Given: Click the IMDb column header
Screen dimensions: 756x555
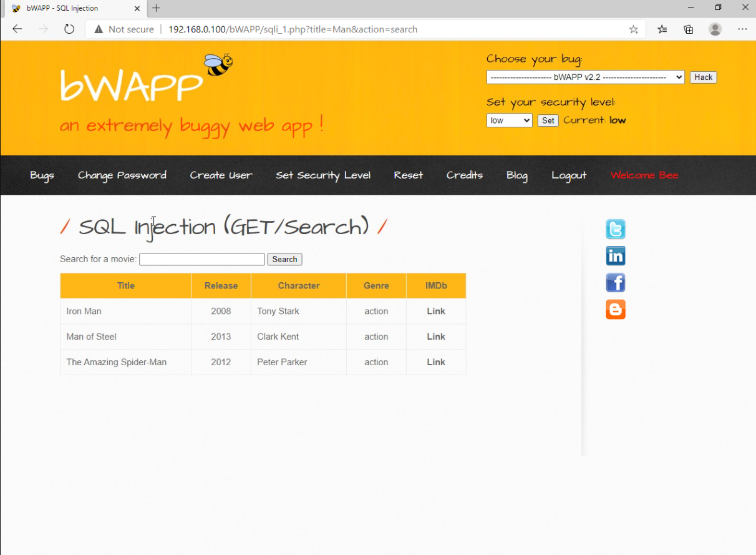Looking at the screenshot, I should point(436,285).
